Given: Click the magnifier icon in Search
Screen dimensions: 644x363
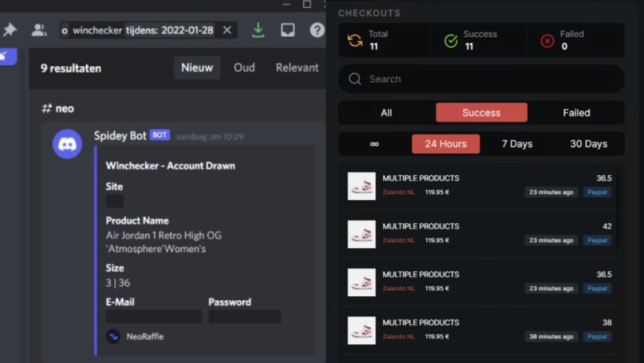Looking at the screenshot, I should 355,79.
